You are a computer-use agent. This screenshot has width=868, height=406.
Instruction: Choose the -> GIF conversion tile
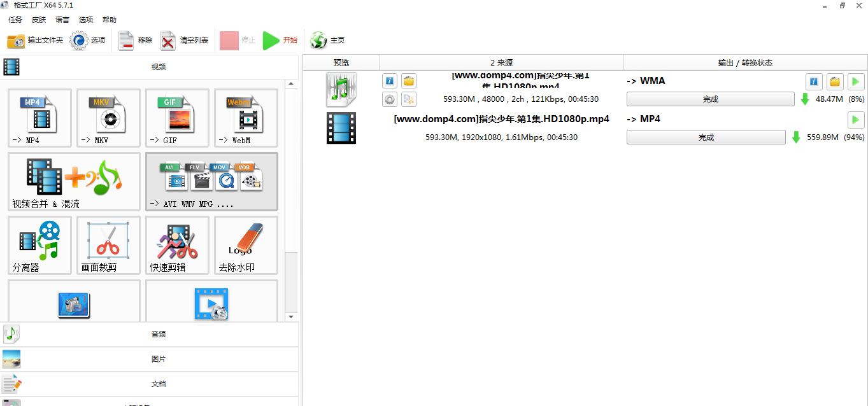pyautogui.click(x=177, y=118)
